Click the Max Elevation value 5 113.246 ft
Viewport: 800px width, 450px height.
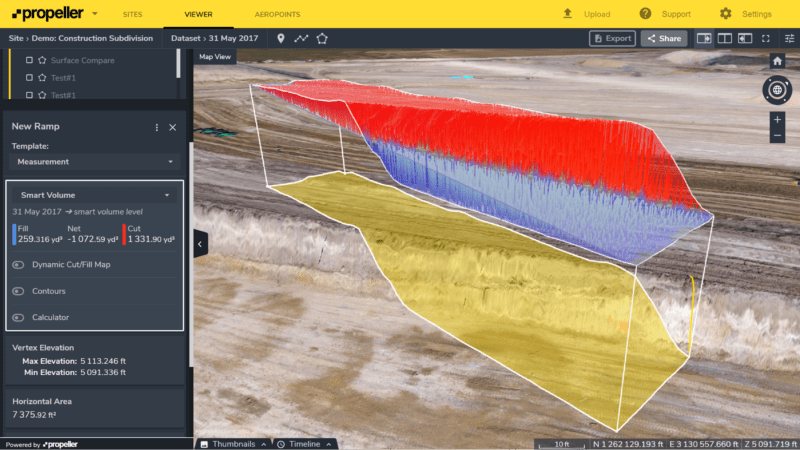(x=103, y=361)
